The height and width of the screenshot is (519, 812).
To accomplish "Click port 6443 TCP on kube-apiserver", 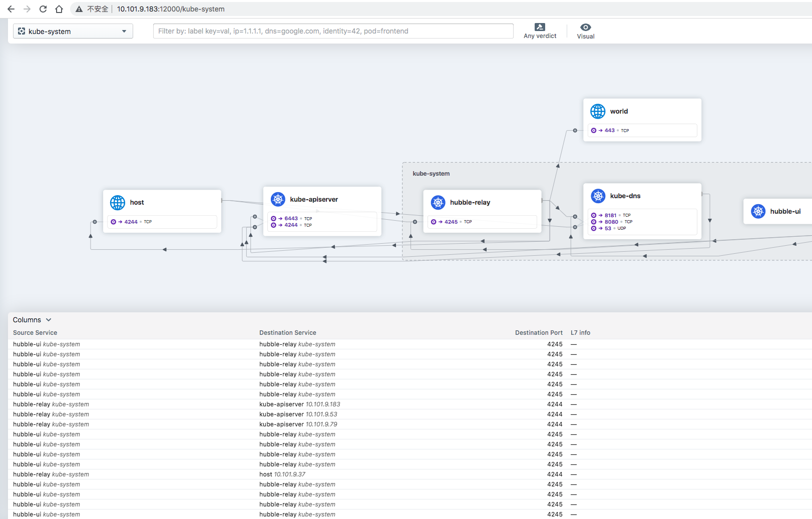I will [291, 219].
